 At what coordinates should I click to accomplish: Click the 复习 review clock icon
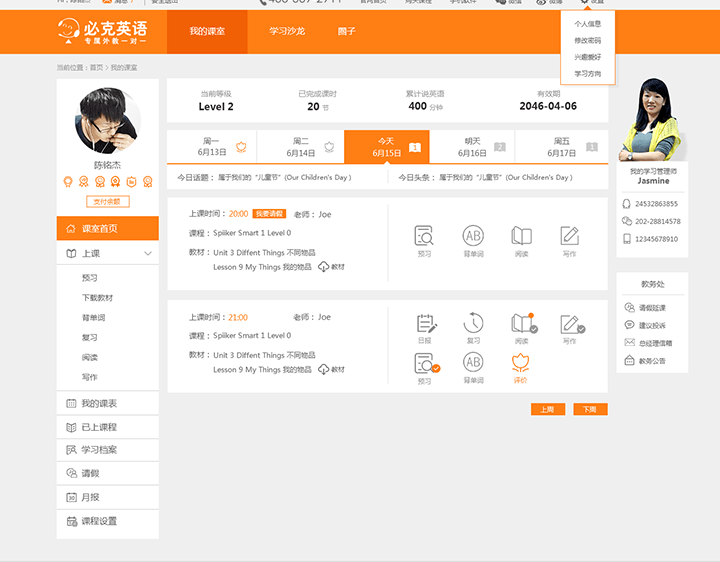473,323
